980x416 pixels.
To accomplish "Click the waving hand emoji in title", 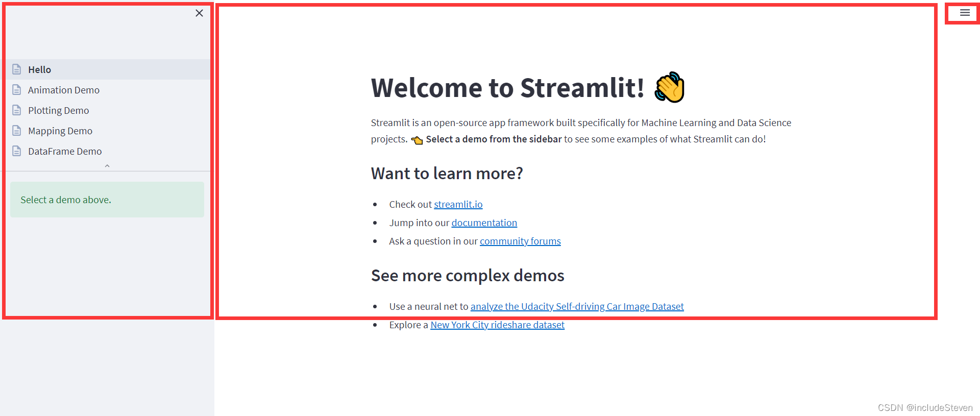I will pyautogui.click(x=670, y=87).
